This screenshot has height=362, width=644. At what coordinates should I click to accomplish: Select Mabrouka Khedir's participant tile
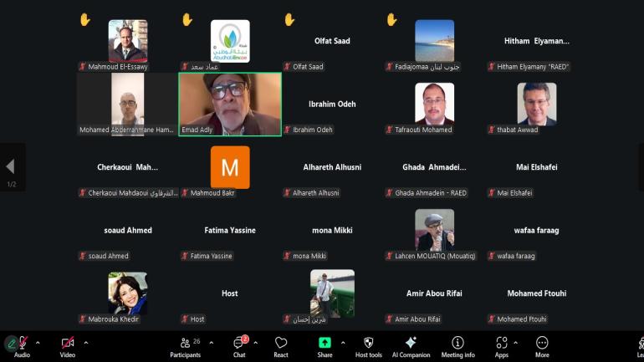point(127,293)
